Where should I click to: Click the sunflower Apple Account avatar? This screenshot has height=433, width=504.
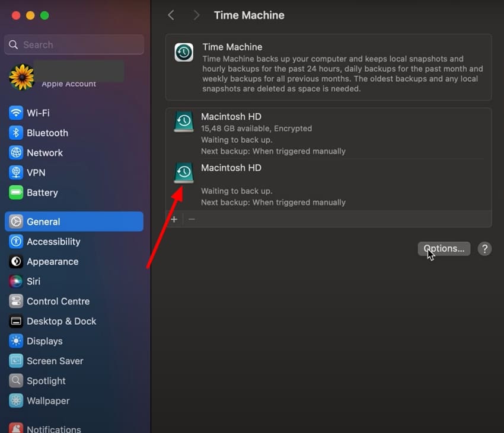pyautogui.click(x=21, y=77)
